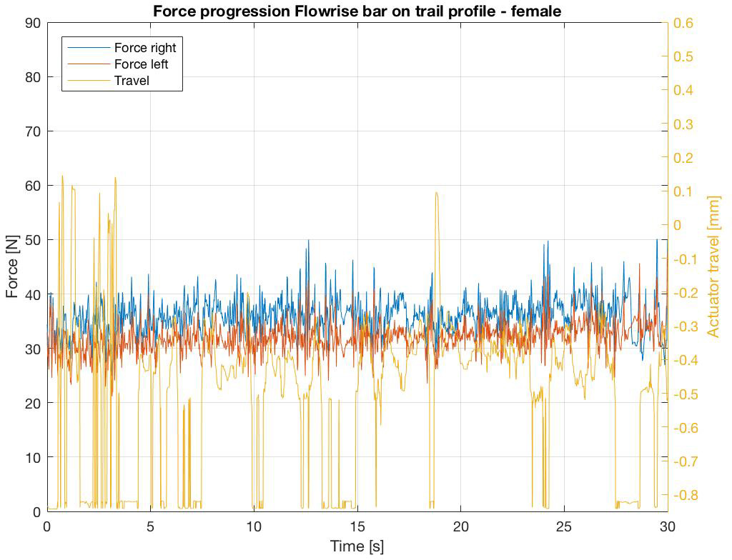The image size is (732, 560).
Task: Click the Force [N] axis label
Action: coord(12,267)
